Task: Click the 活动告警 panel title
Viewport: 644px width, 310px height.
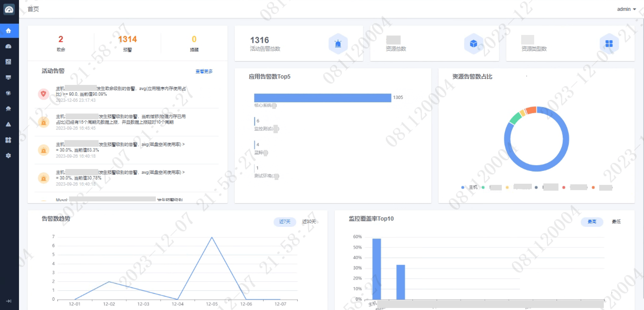Action: click(53, 71)
